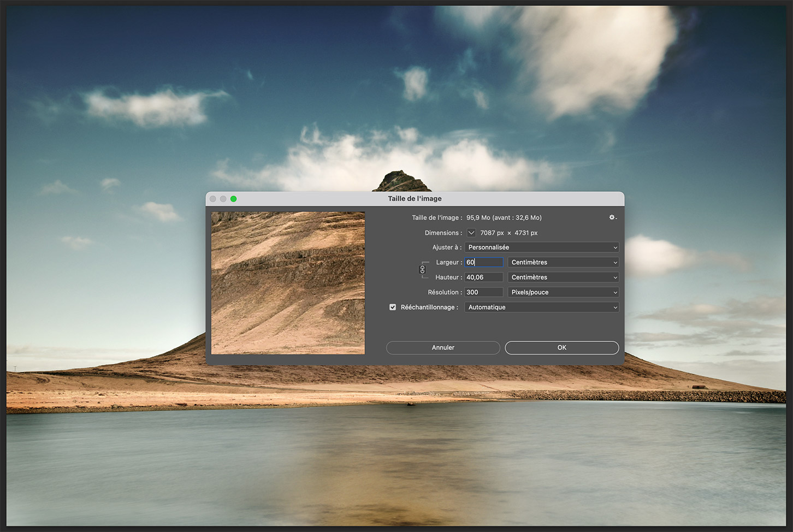Click the Résolution value field
The image size is (793, 532).
483,292
